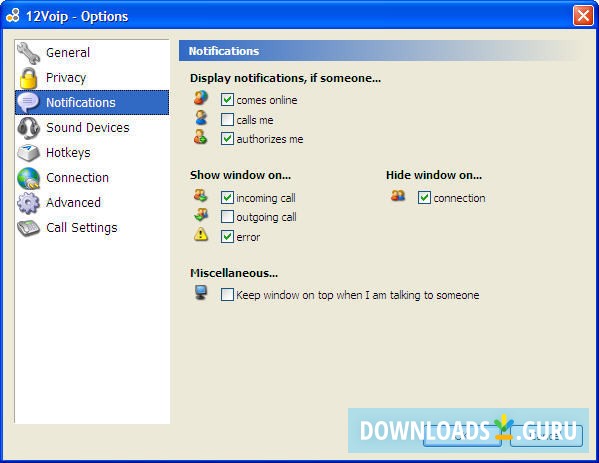Image resolution: width=599 pixels, height=463 pixels.
Task: Select the Connection category
Action: click(x=92, y=178)
